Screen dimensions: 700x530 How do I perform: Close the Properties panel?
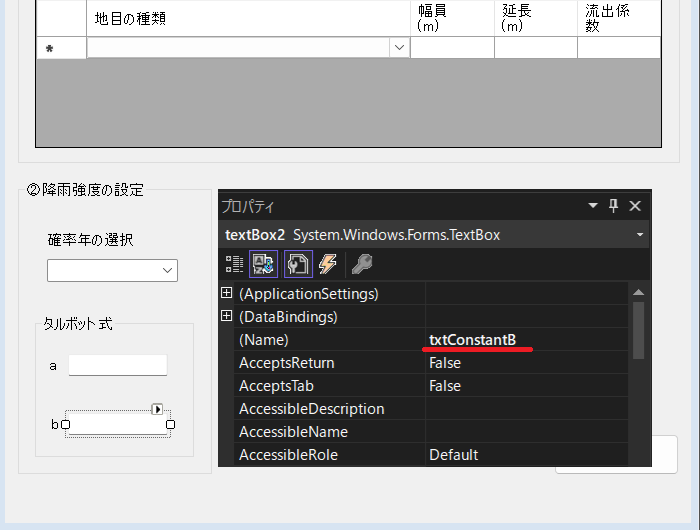(x=635, y=206)
